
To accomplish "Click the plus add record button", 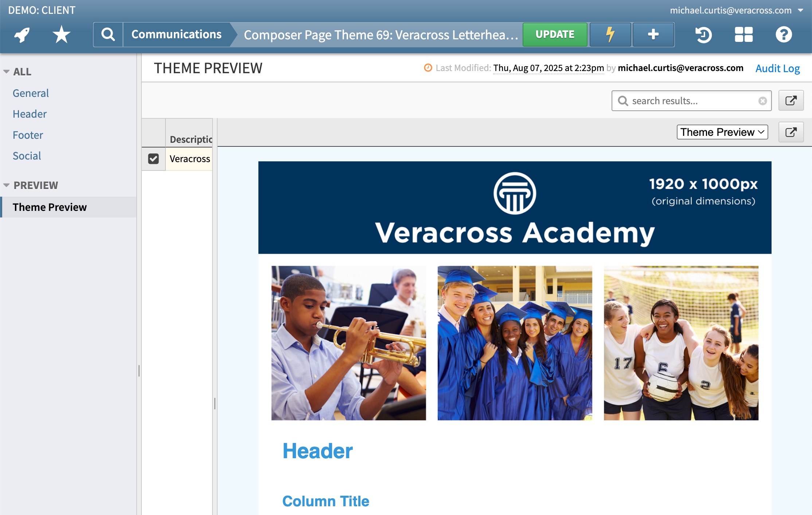I will pyautogui.click(x=653, y=35).
